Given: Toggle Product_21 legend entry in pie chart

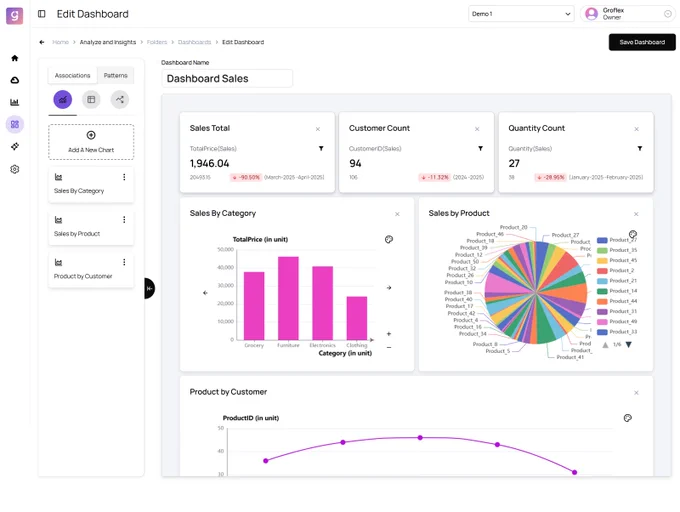Looking at the screenshot, I should [x=617, y=281].
